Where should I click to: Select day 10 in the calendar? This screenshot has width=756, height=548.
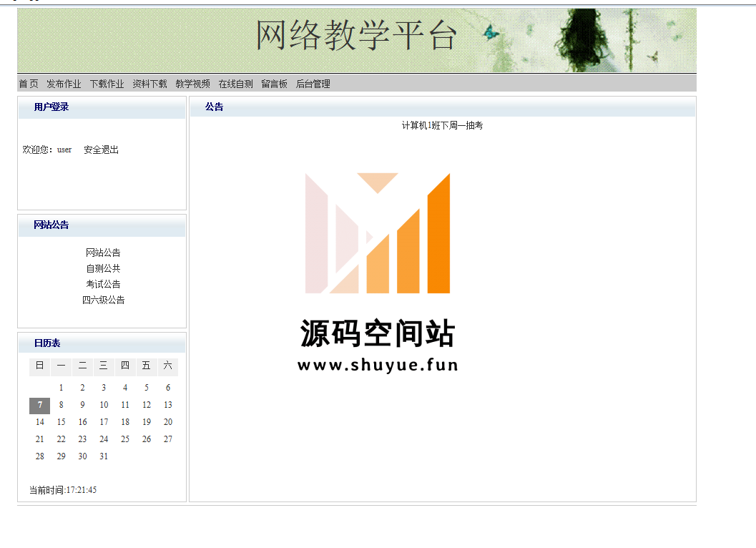pos(104,405)
